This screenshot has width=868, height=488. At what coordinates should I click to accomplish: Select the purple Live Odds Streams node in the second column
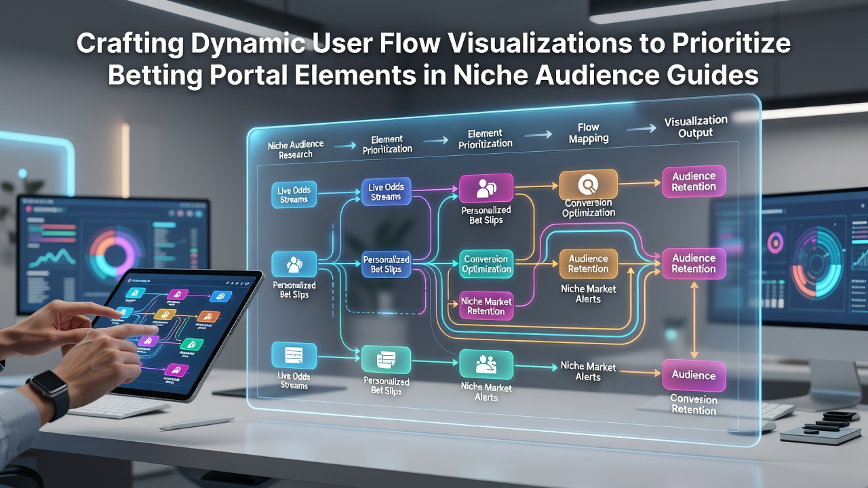coord(386,192)
